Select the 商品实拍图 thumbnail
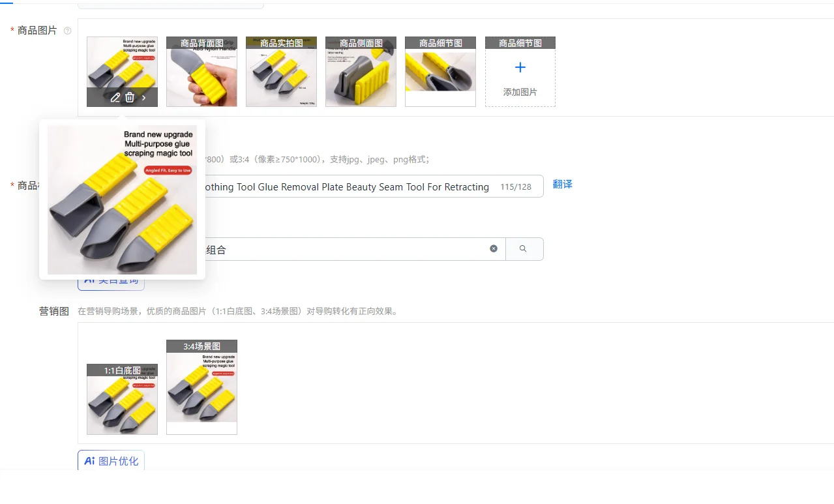 (281, 72)
